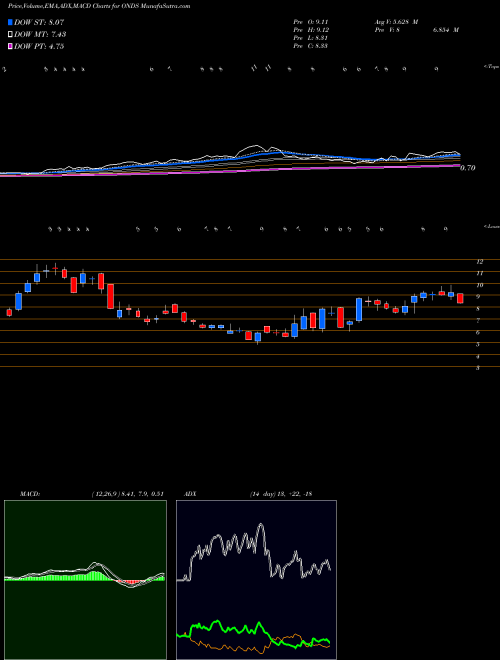
Task: Click the 'Pre L: 8.31' value
Action: tap(311, 38)
